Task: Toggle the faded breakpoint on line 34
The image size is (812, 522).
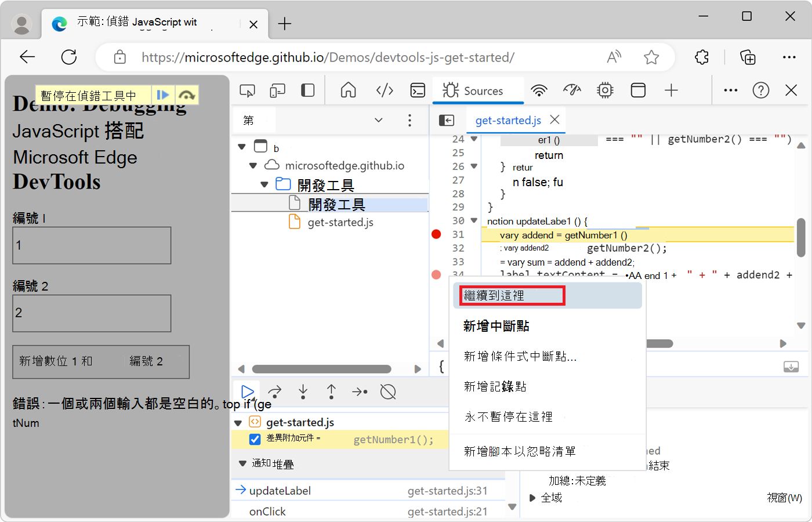Action: 436,274
